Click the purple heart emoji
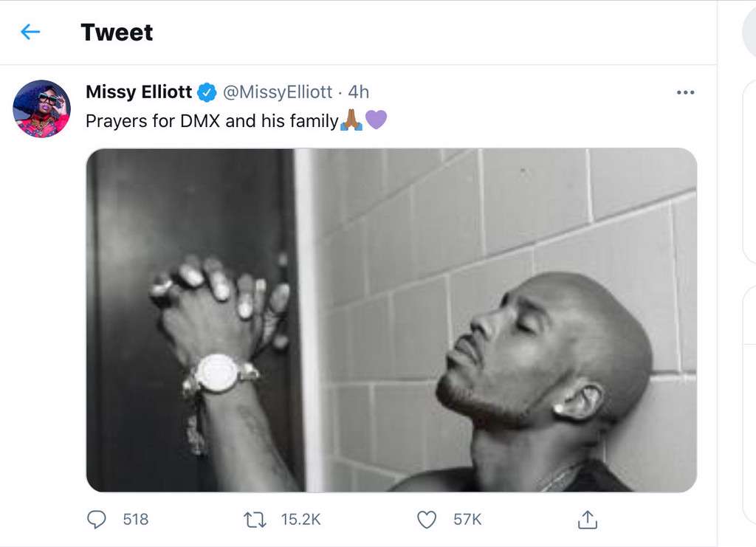756x547 pixels. (376, 120)
